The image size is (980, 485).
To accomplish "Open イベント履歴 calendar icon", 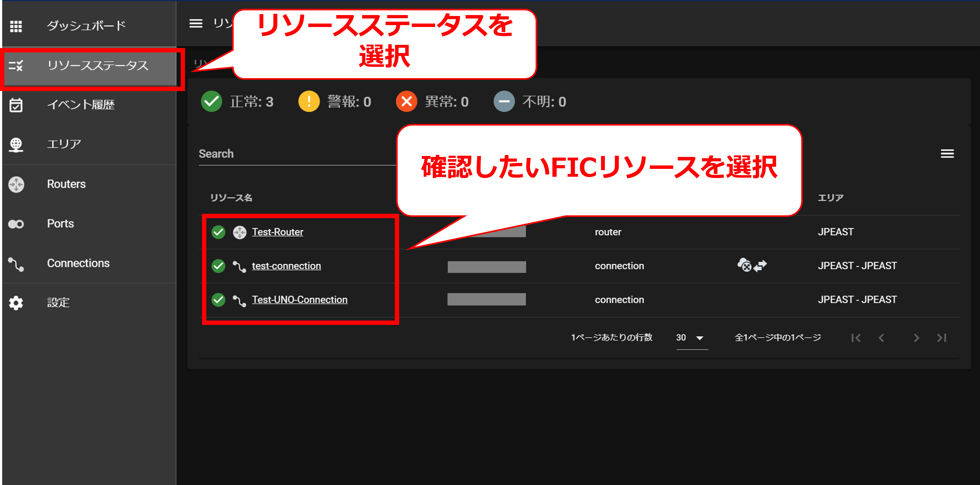I will (16, 105).
